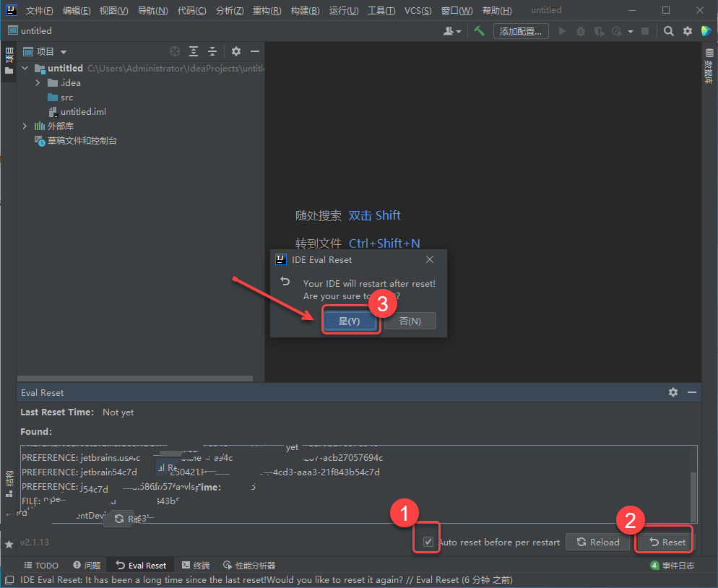Open the 代码(C) menu
Image resolution: width=718 pixels, height=588 pixels.
pos(191,11)
